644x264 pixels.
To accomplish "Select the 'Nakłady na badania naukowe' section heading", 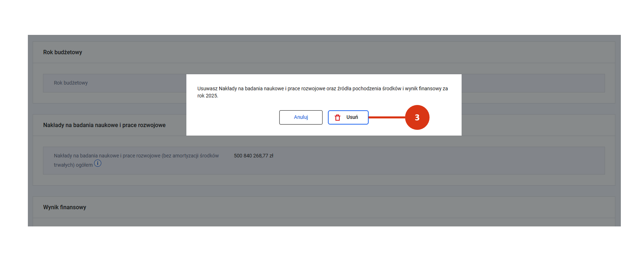I will pyautogui.click(x=104, y=125).
